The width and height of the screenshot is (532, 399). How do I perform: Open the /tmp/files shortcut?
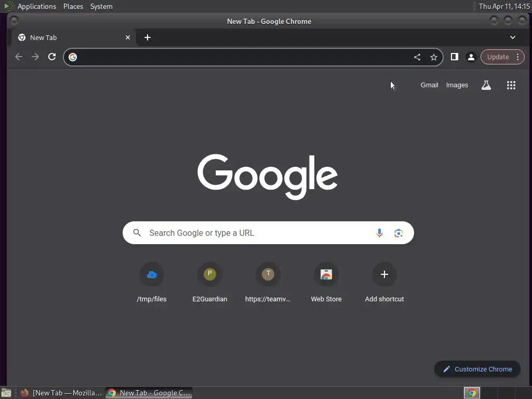(x=152, y=283)
